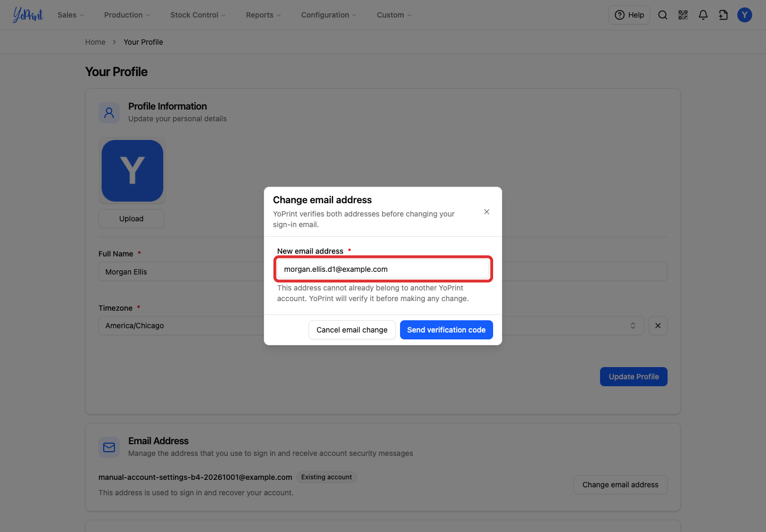Select the large Y profile picture
Image resolution: width=766 pixels, height=532 pixels.
[x=132, y=171]
